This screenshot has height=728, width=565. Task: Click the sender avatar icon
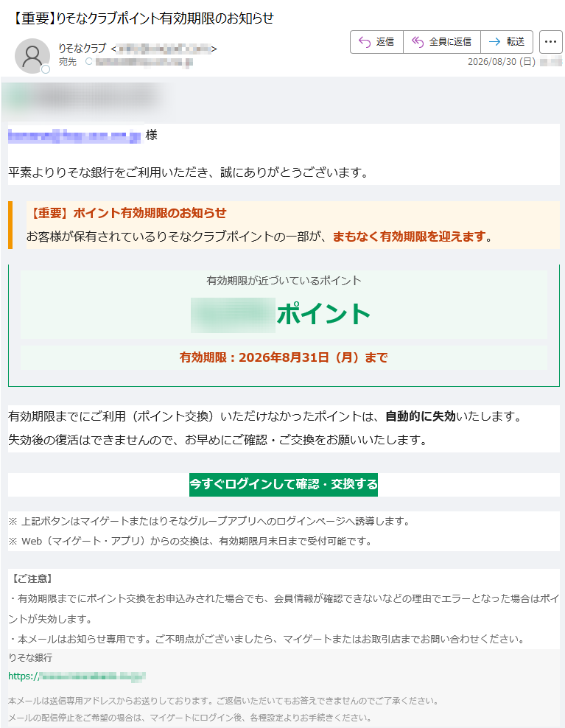(32, 56)
